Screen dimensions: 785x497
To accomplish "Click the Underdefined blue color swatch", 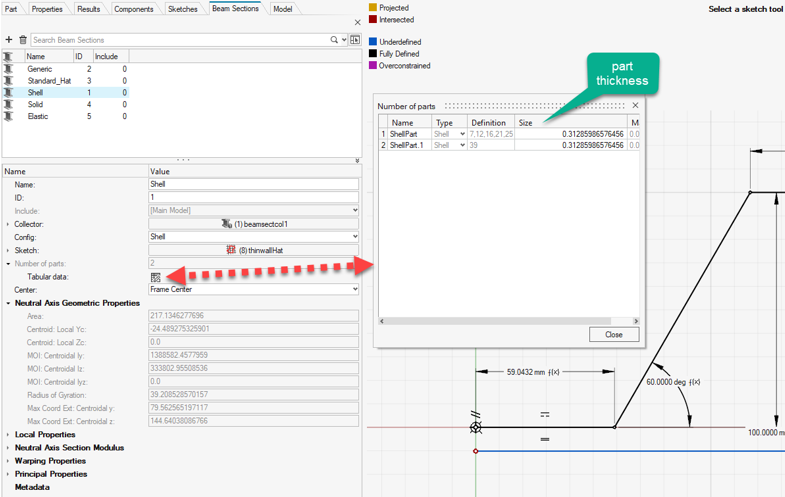I will point(373,42).
